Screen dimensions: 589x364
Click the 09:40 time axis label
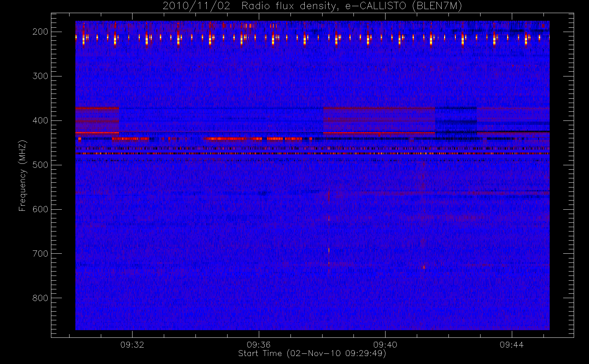point(385,345)
